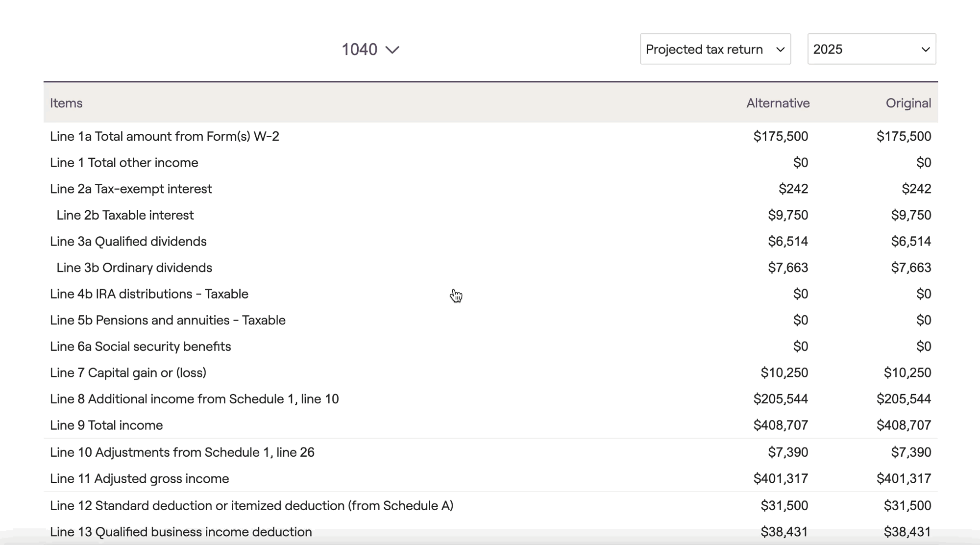Click the Line 3a Qualified dividends label
Screen dimensions: 980x545
pos(128,241)
